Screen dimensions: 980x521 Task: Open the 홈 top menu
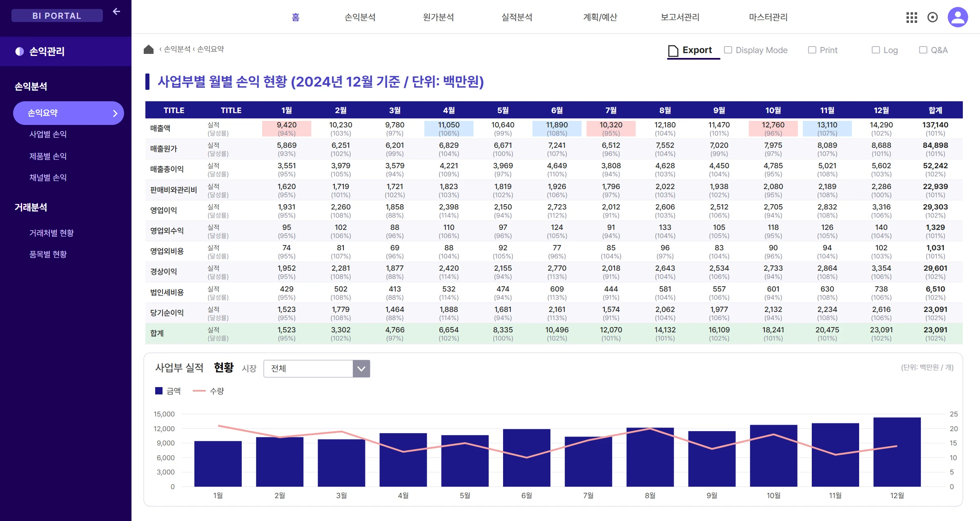[296, 17]
